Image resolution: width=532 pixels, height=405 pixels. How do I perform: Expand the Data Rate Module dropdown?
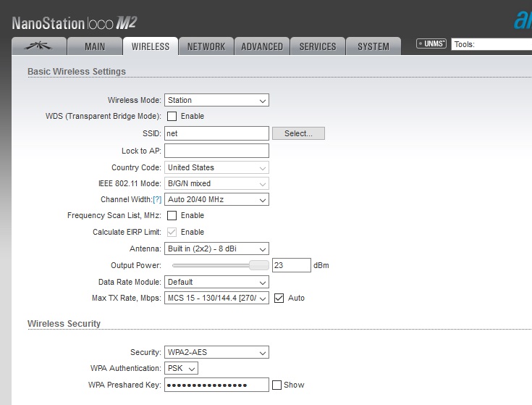pyautogui.click(x=217, y=282)
